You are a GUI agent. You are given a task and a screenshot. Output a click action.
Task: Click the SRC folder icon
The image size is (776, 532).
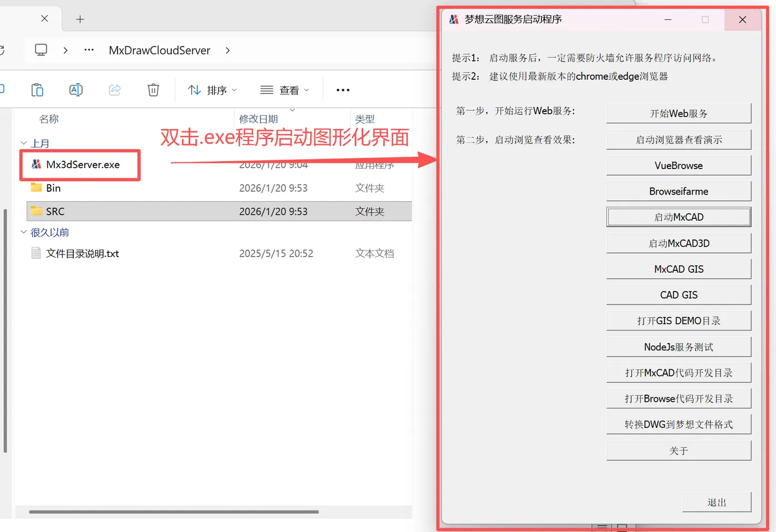37,211
